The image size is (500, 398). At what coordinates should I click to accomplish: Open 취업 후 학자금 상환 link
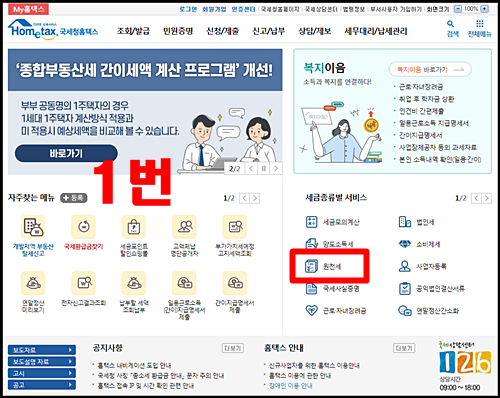coord(427,99)
